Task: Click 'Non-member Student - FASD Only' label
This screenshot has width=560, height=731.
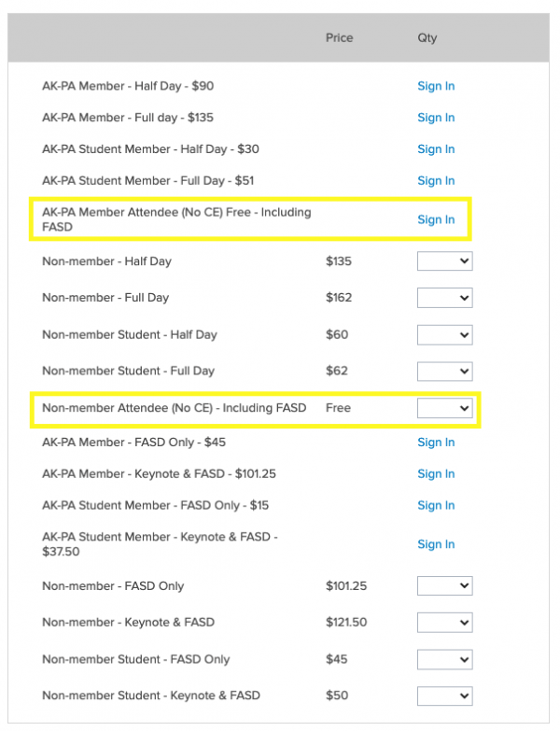Action: pos(136,659)
